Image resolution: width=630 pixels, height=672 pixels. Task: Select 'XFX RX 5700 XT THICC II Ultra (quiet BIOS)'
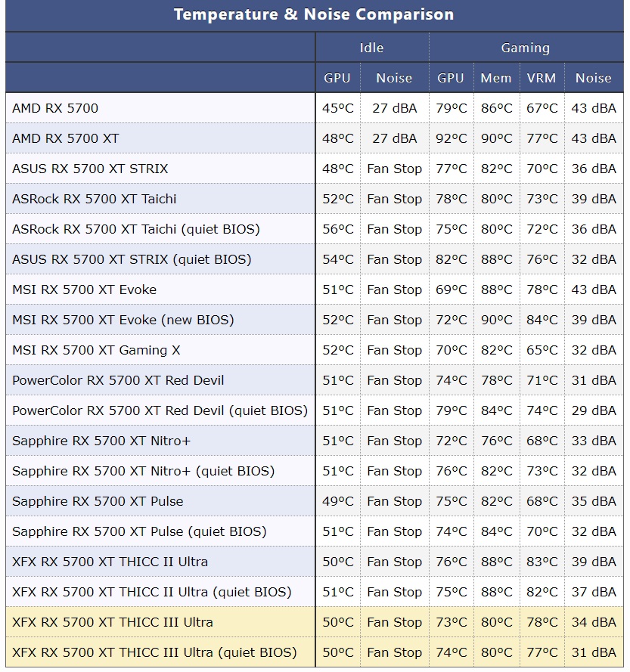(152, 592)
